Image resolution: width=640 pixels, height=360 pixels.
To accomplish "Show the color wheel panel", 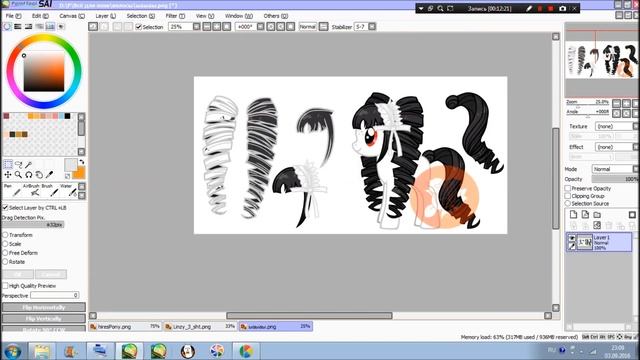I will click(7, 27).
